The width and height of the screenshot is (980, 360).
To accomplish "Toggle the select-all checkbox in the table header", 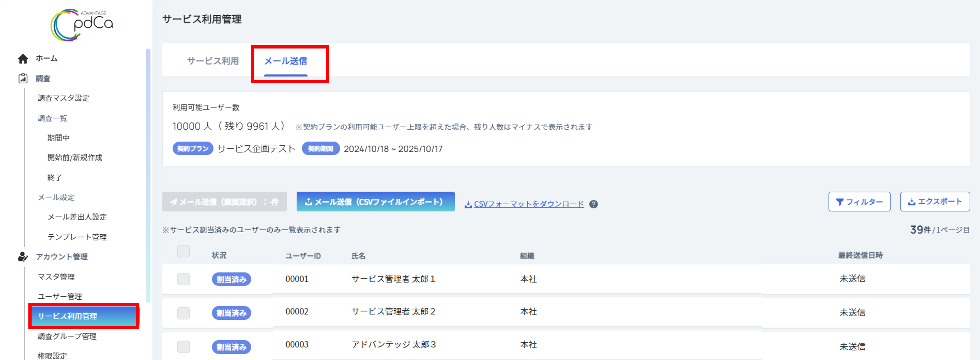I will click(183, 251).
